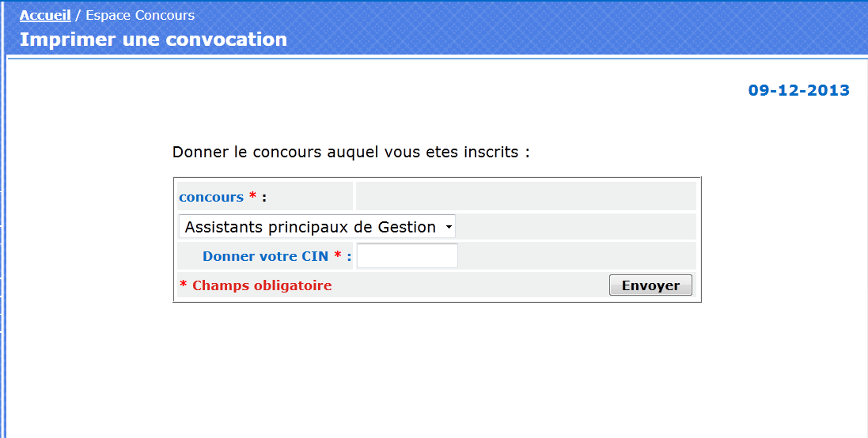Open the Assistants principaux de Gestion dropdown
868x438 pixels.
316,227
